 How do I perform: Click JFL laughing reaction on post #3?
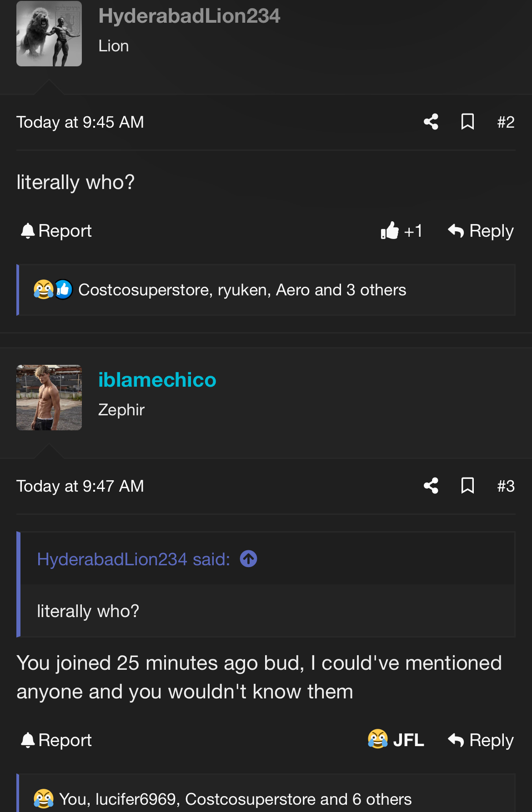396,740
